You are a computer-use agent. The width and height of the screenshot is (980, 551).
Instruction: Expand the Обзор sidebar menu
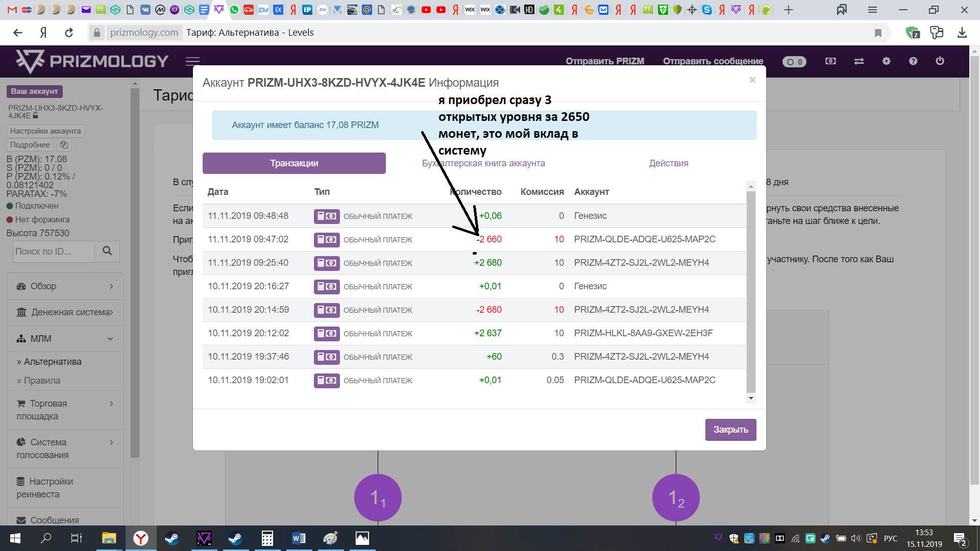click(x=65, y=286)
